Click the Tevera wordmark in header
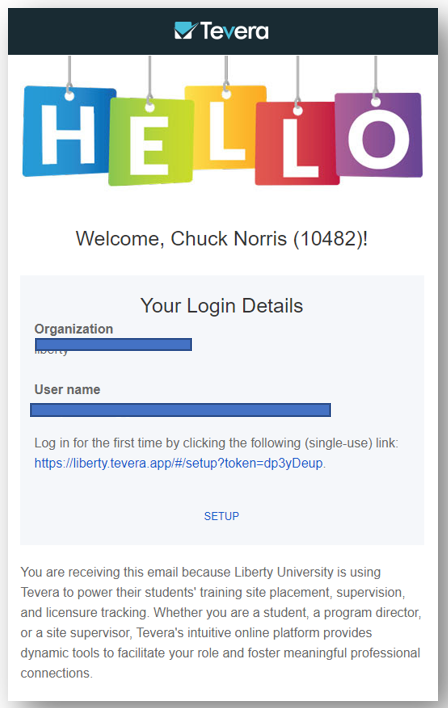Image resolution: width=448 pixels, height=708 pixels. click(x=234, y=31)
